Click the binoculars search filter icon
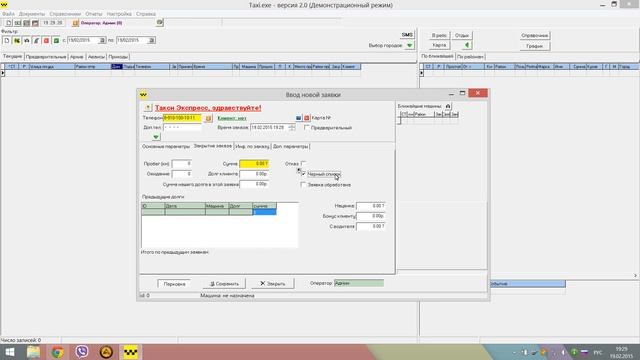The image size is (640, 360). point(27,40)
